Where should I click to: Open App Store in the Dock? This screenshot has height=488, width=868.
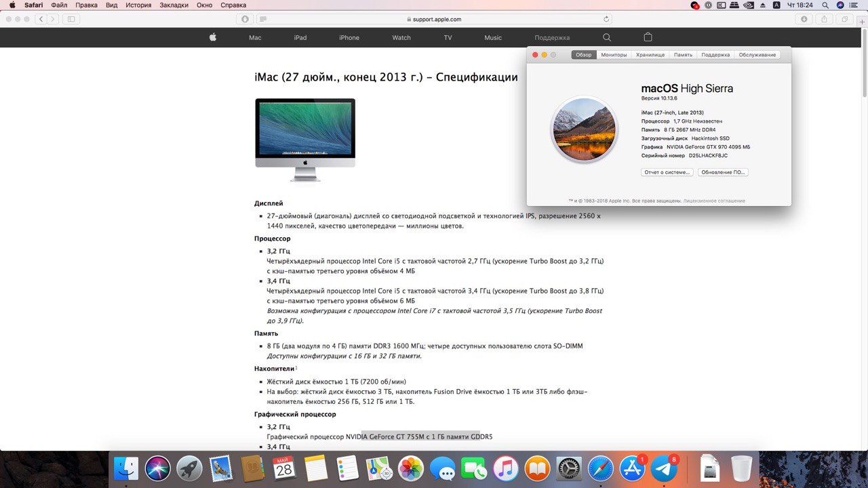632,468
